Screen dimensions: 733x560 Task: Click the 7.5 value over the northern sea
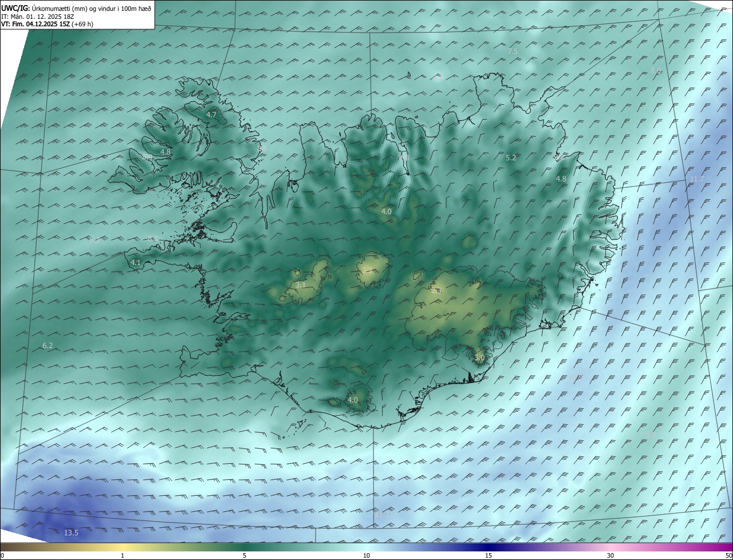coord(513,51)
